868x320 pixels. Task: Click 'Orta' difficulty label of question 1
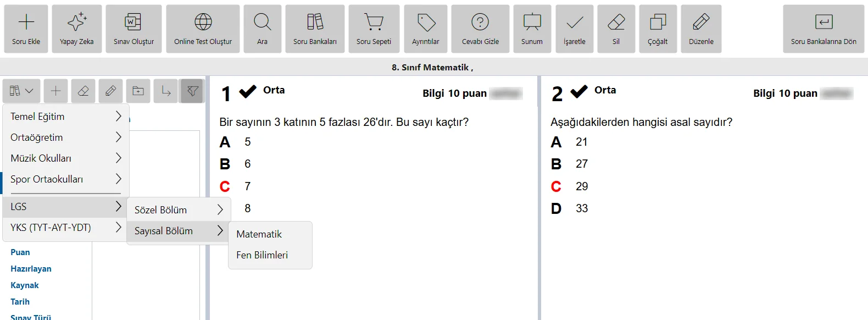274,90
